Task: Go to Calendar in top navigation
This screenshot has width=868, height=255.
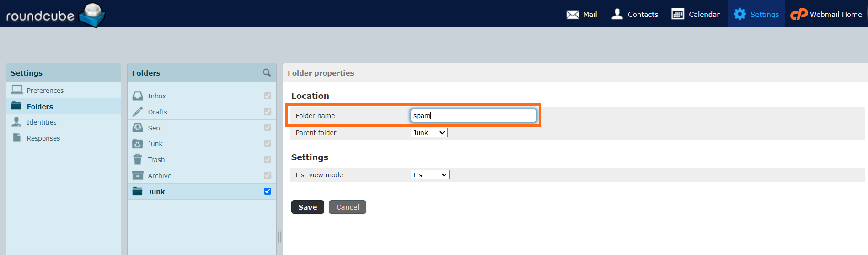Action: click(696, 14)
